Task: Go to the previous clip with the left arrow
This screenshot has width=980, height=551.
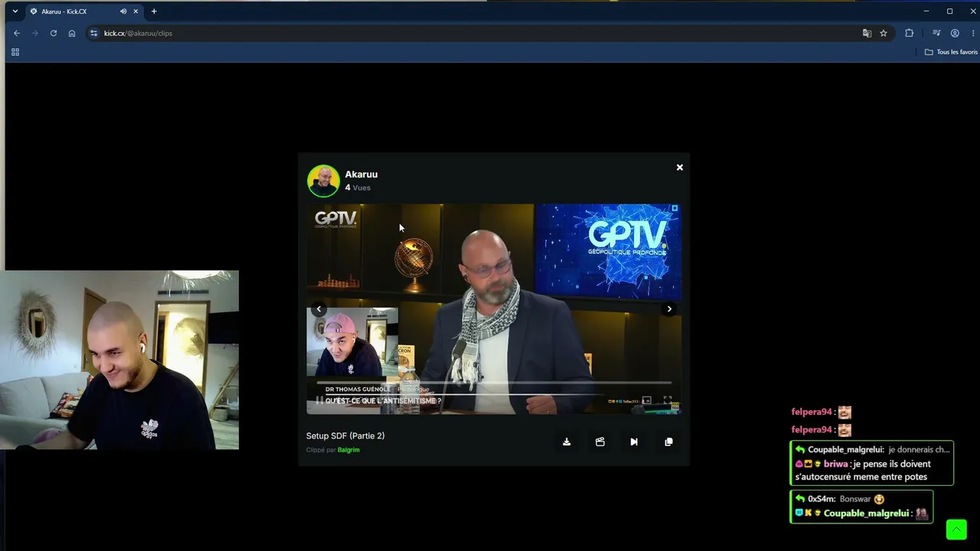Action: tap(319, 309)
